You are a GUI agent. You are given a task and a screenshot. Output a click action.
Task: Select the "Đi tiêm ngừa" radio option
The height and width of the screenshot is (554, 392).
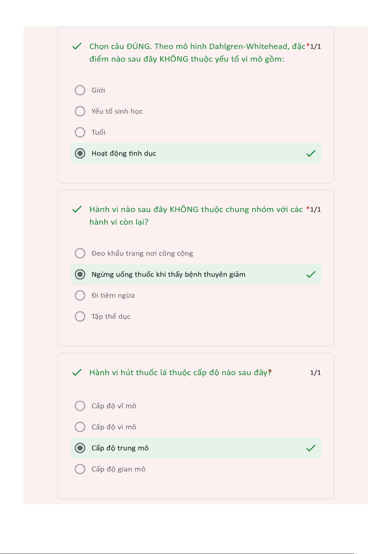[80, 295]
